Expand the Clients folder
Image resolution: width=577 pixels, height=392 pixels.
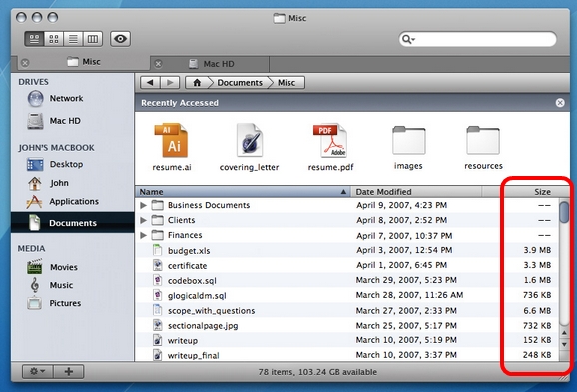tap(143, 220)
